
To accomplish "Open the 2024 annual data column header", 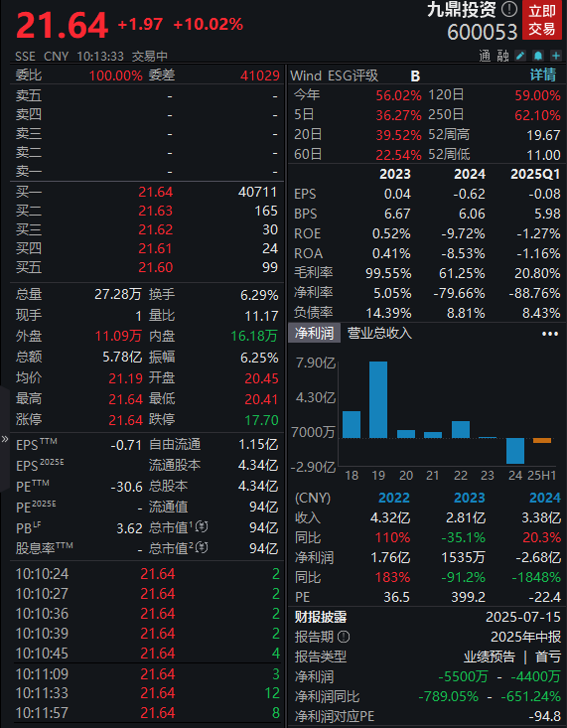I will coord(545,498).
